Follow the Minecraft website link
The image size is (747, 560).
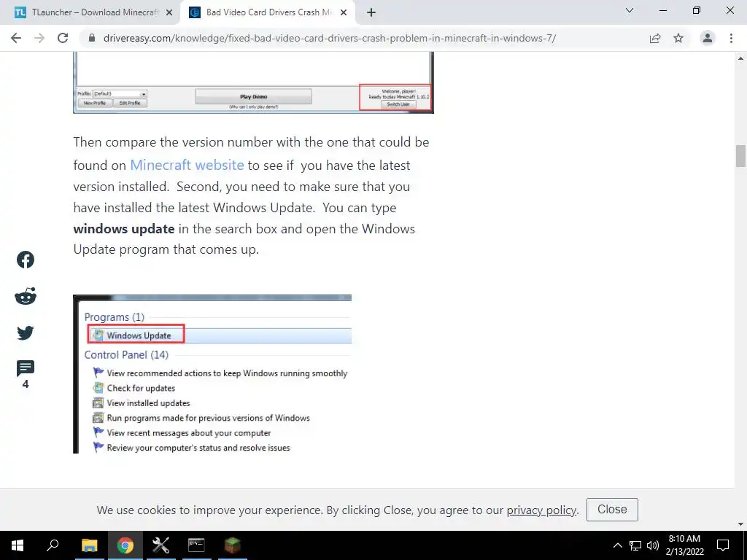(187, 165)
